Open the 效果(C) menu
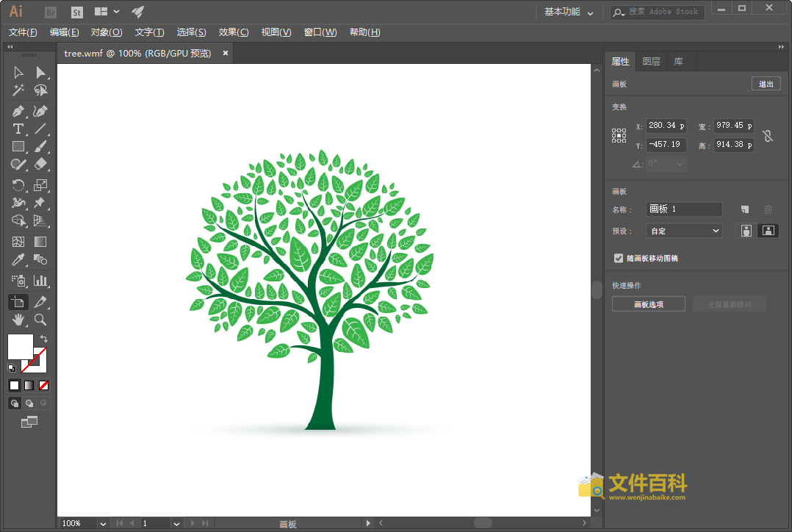 click(x=234, y=32)
